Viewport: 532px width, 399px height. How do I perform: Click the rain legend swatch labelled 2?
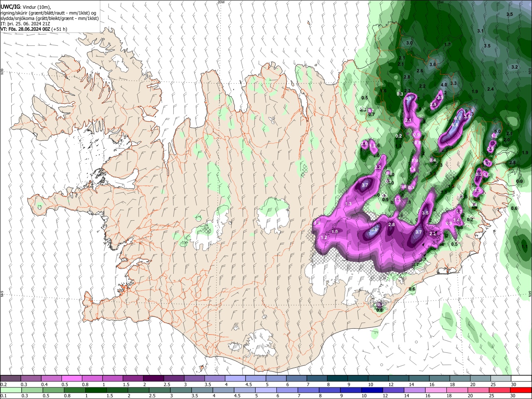[138, 390]
